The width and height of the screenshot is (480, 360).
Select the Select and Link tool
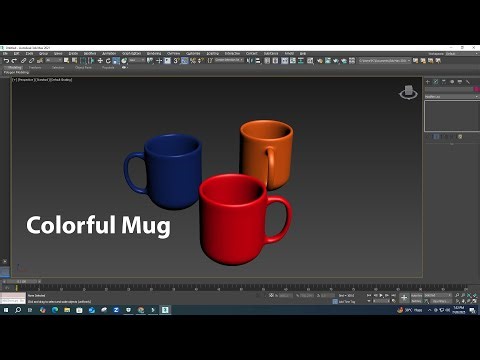point(23,61)
